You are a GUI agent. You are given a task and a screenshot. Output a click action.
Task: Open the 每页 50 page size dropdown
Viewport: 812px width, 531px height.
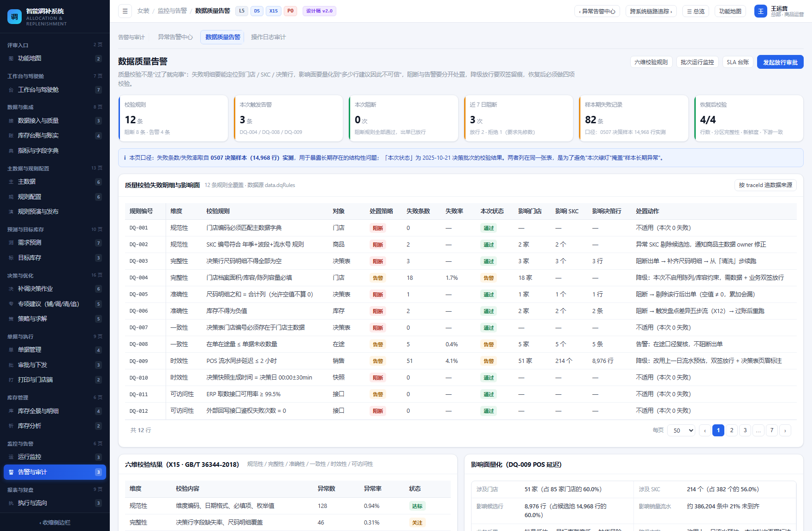pos(681,430)
